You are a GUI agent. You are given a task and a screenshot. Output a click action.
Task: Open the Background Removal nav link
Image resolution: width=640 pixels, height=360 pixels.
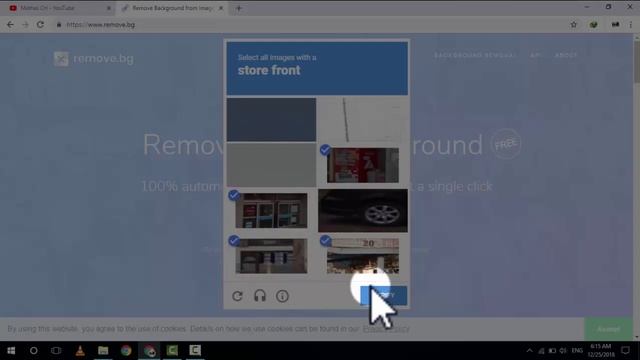pos(475,55)
